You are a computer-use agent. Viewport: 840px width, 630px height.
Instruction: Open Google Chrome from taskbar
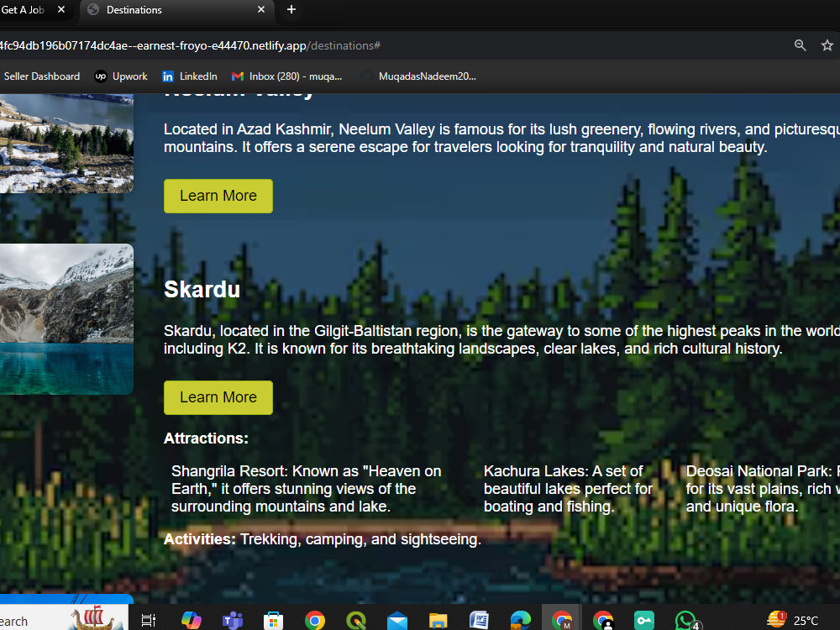point(314,621)
